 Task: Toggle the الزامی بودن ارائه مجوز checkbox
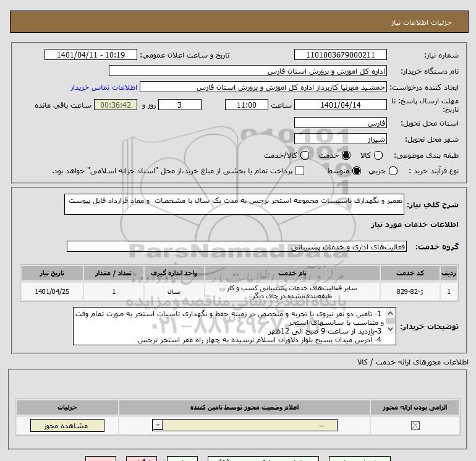(415, 426)
